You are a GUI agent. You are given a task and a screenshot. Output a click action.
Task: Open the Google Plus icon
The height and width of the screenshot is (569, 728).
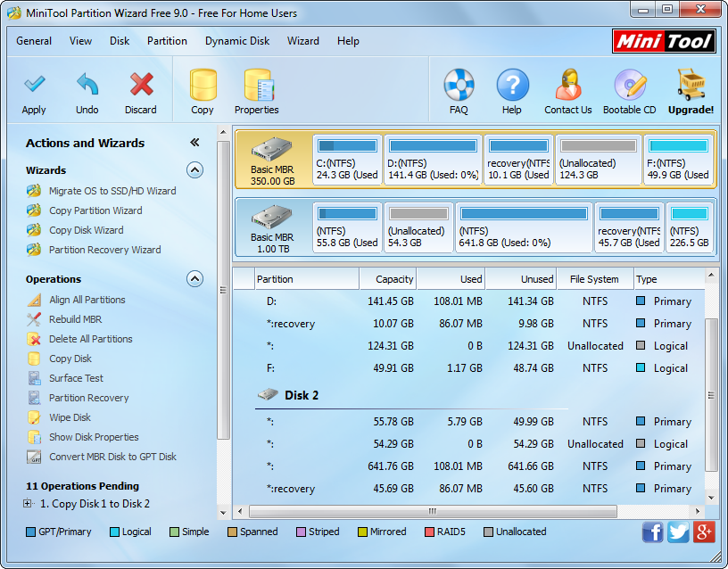(704, 532)
